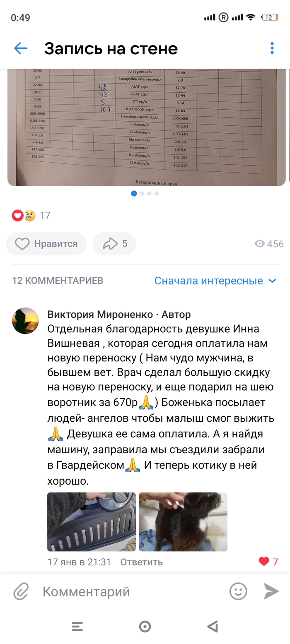This screenshot has height=644, width=290.
Task: Tap the commenter's sunset avatar
Action: tap(25, 321)
